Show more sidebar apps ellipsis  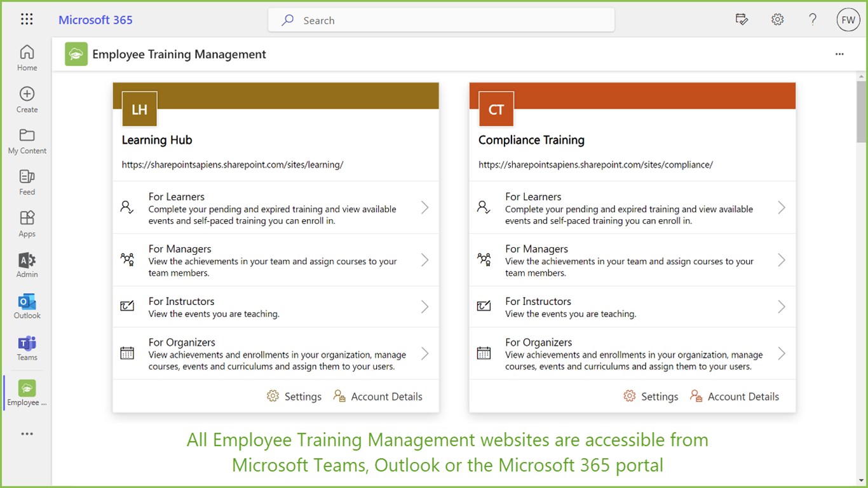27,434
